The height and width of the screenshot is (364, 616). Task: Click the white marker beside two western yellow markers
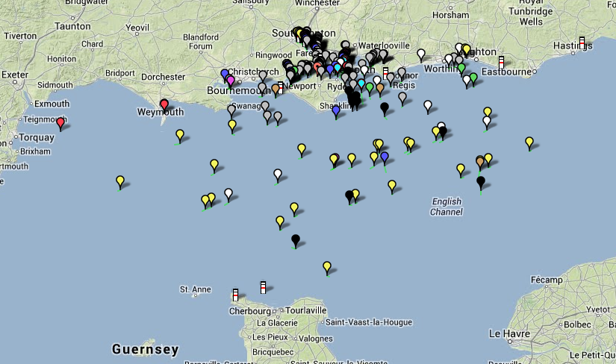[x=228, y=195]
